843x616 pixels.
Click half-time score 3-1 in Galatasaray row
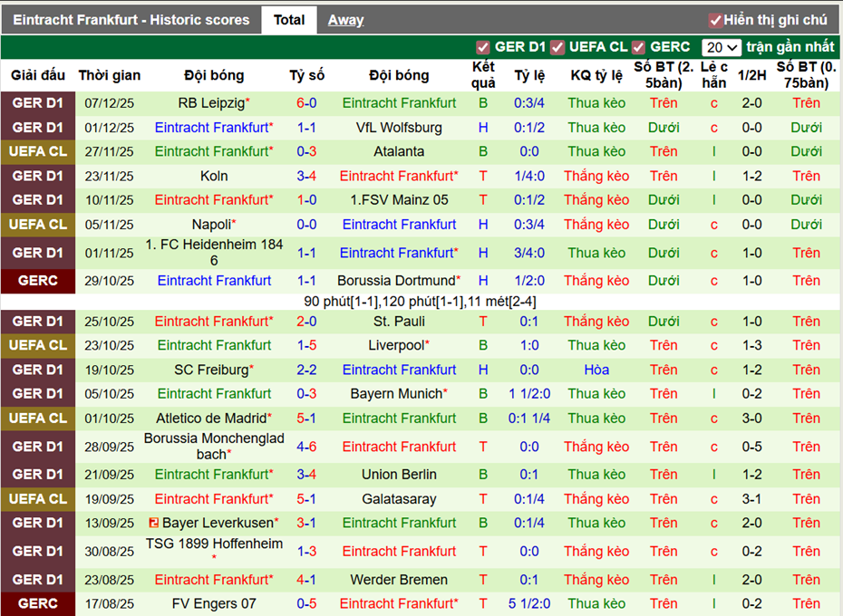click(751, 499)
